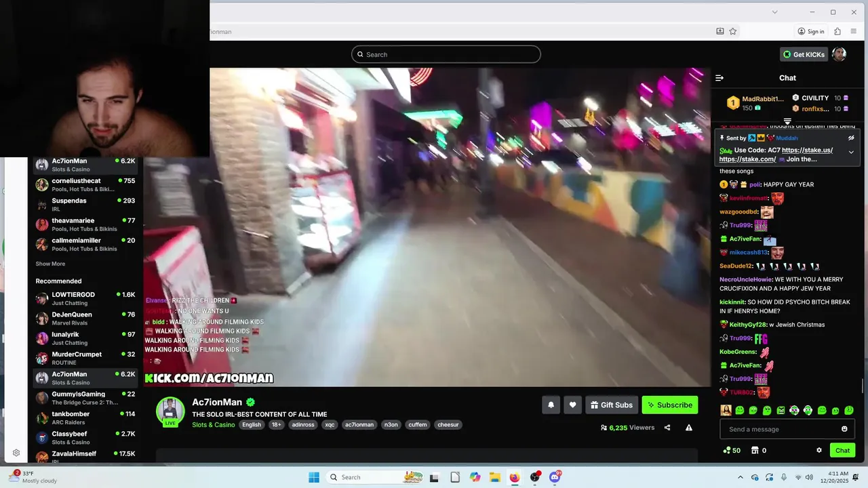868x488 pixels.
Task: Select the English language tag
Action: 252,425
